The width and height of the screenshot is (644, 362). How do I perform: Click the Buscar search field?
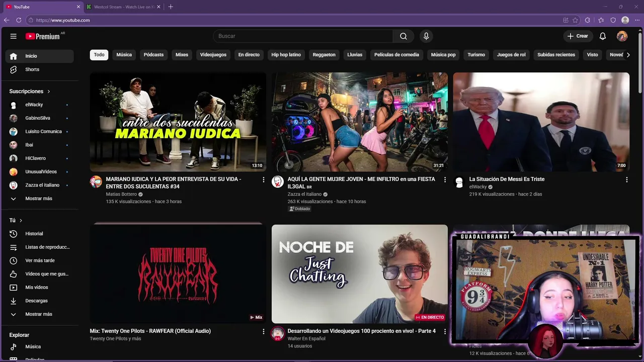point(303,36)
